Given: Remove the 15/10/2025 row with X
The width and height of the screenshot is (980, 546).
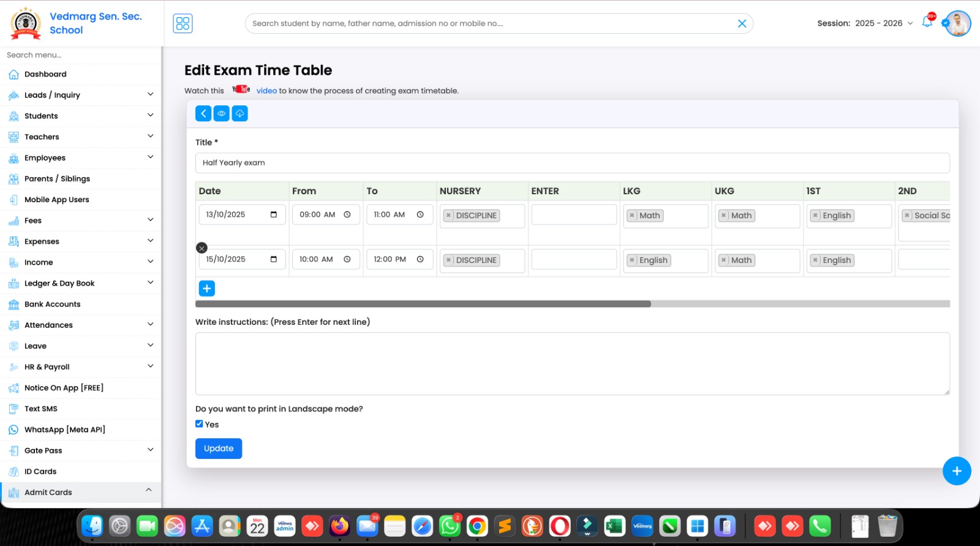Looking at the screenshot, I should [202, 248].
